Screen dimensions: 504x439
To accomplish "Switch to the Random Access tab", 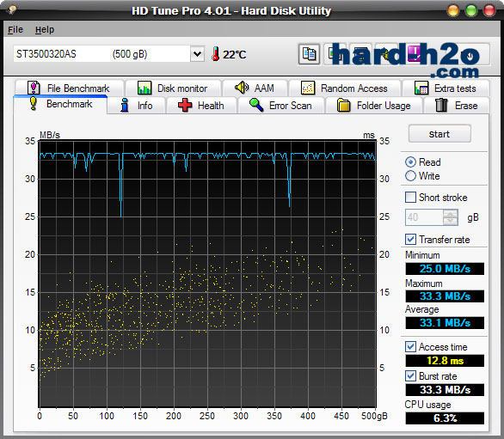I will pos(345,88).
